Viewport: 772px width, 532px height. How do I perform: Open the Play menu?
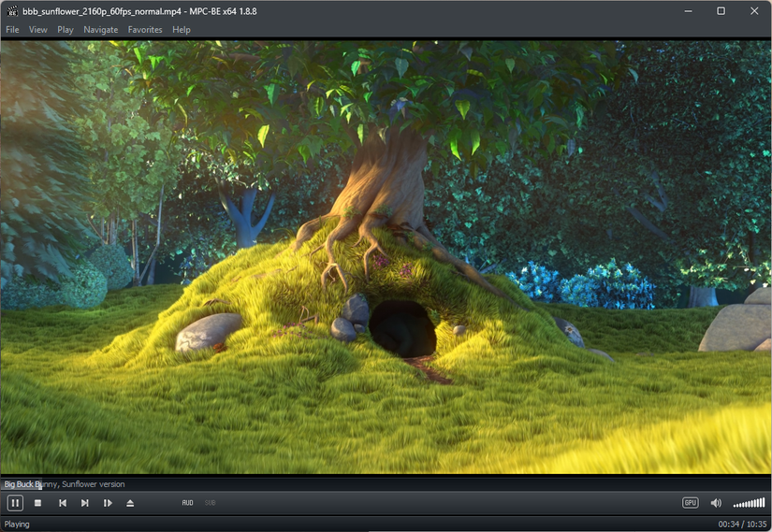click(66, 30)
